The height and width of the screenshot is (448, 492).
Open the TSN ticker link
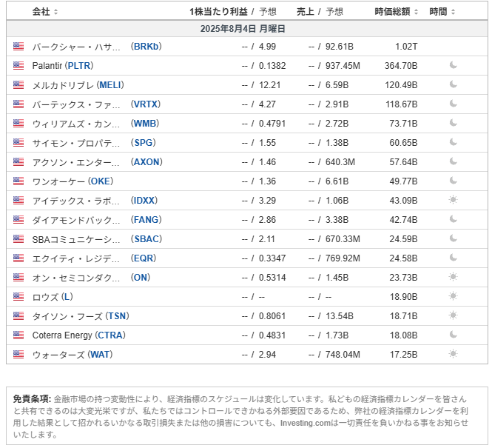click(118, 316)
